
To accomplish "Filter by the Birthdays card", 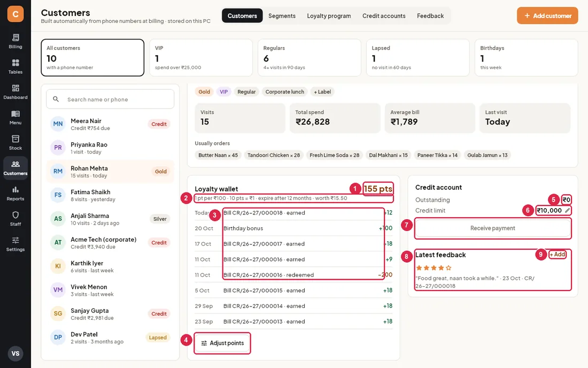I will 526,57.
